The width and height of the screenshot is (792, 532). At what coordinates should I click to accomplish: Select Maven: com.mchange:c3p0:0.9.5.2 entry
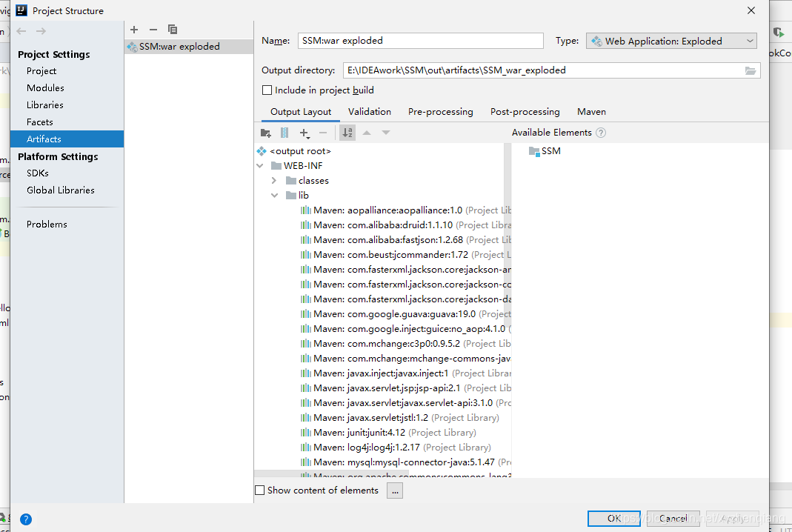pos(405,344)
